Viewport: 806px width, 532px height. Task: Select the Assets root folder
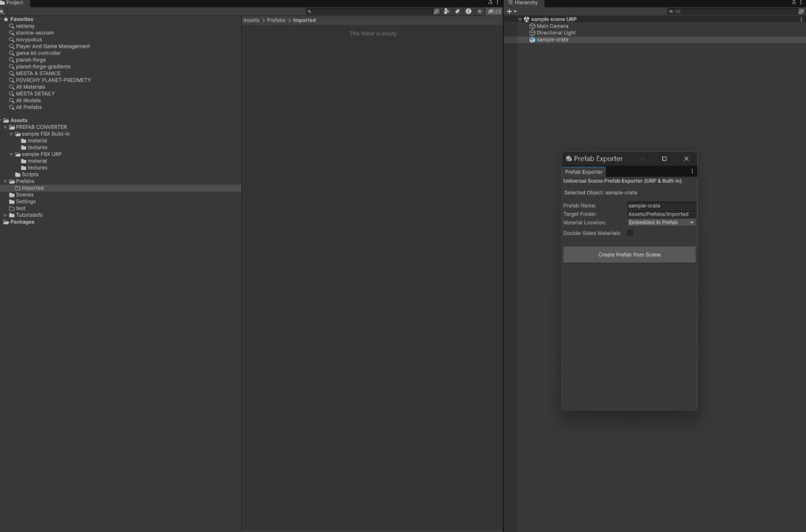coord(19,120)
